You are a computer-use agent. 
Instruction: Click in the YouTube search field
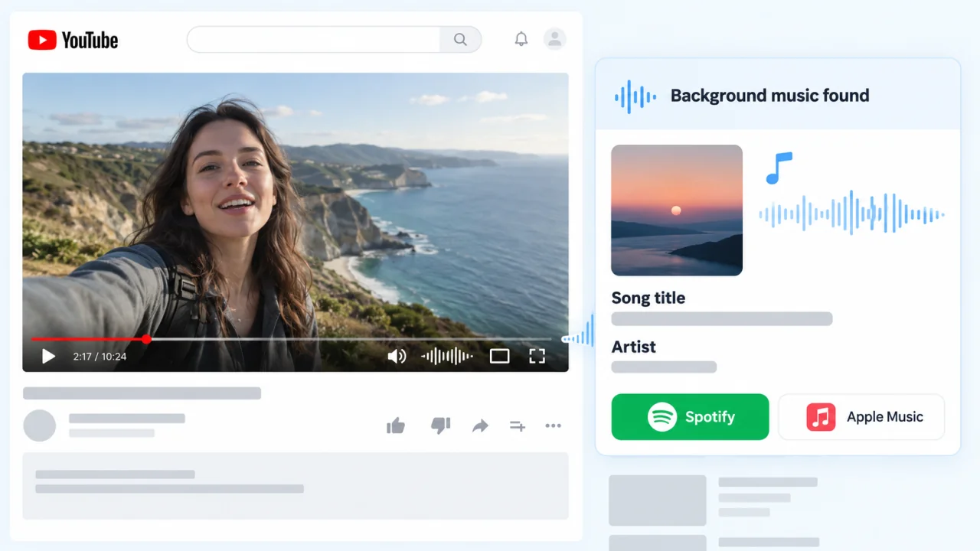[x=314, y=40]
